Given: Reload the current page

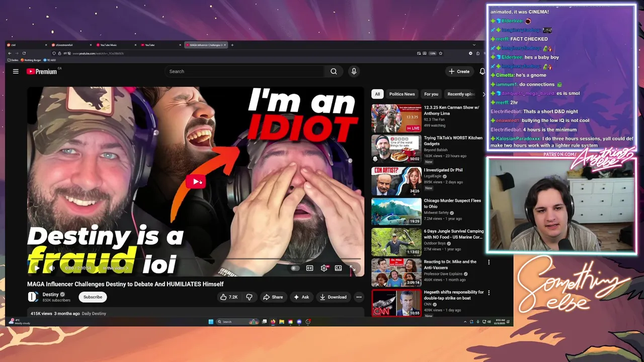Looking at the screenshot, I should (x=24, y=53).
